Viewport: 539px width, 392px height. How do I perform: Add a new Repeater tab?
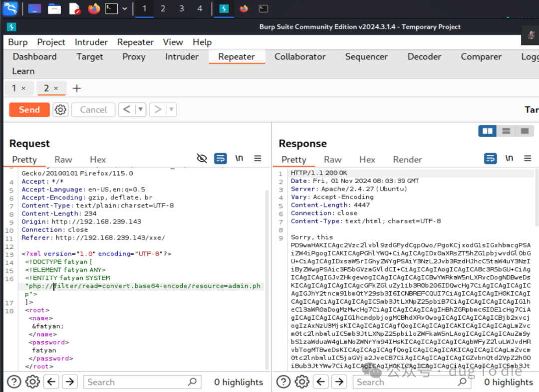77,88
